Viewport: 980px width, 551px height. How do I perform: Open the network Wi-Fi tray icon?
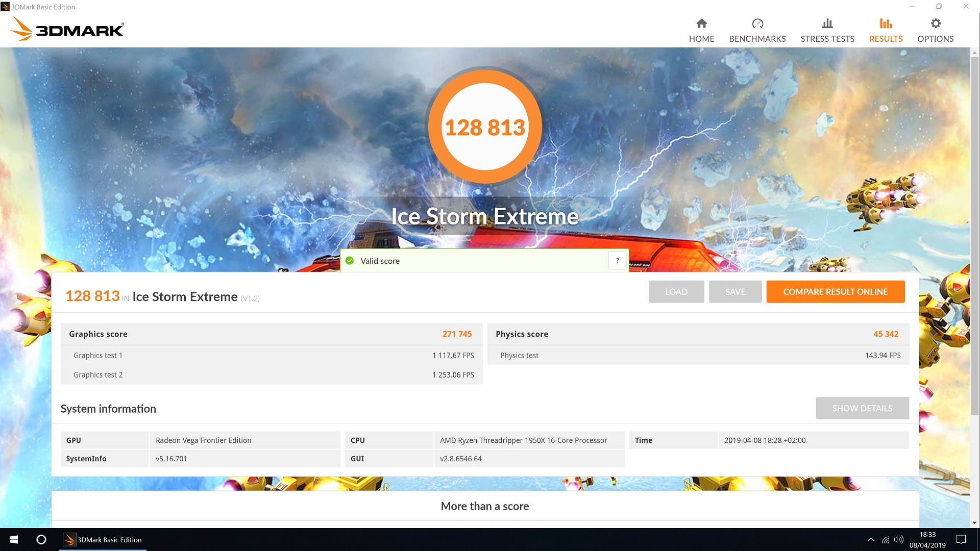point(885,539)
